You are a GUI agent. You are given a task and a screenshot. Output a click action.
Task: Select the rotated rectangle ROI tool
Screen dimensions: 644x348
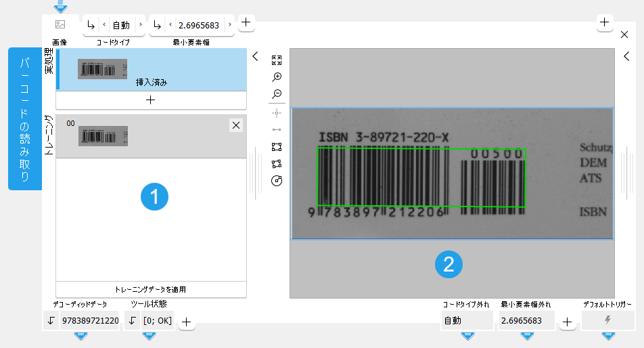click(x=276, y=163)
